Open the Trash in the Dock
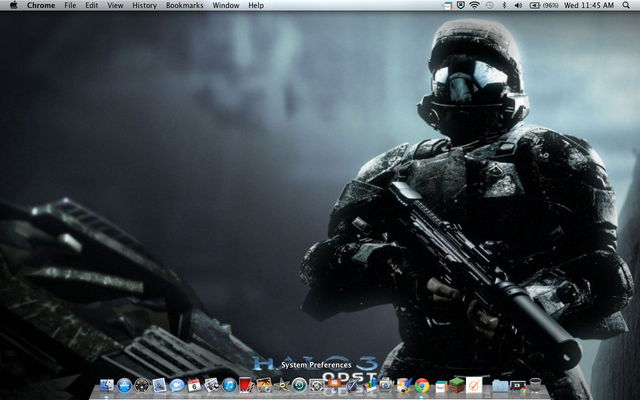Image resolution: width=640 pixels, height=400 pixels. pos(535,385)
